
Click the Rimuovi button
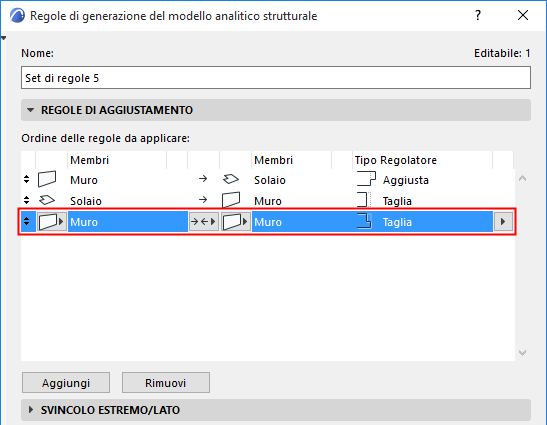tap(166, 383)
